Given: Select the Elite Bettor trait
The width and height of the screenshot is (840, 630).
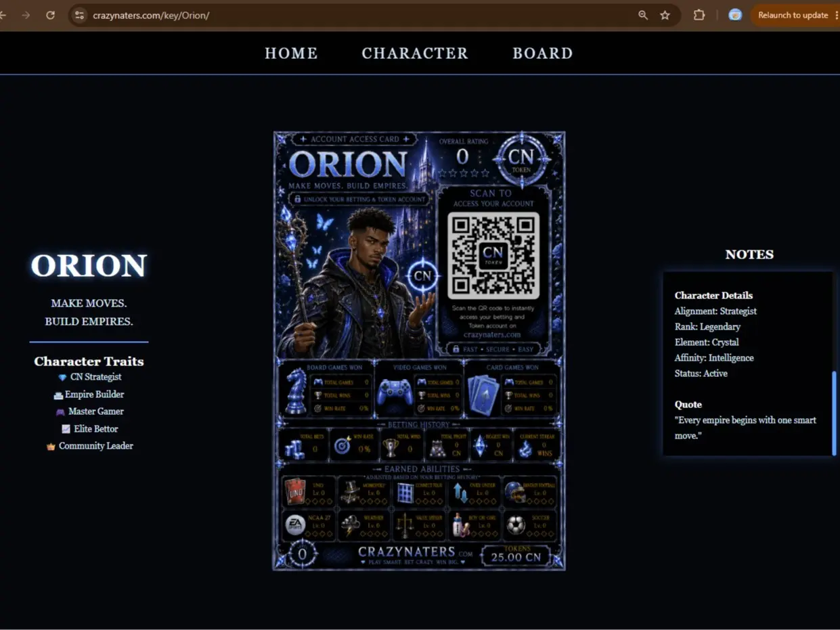Looking at the screenshot, I should coord(96,429).
